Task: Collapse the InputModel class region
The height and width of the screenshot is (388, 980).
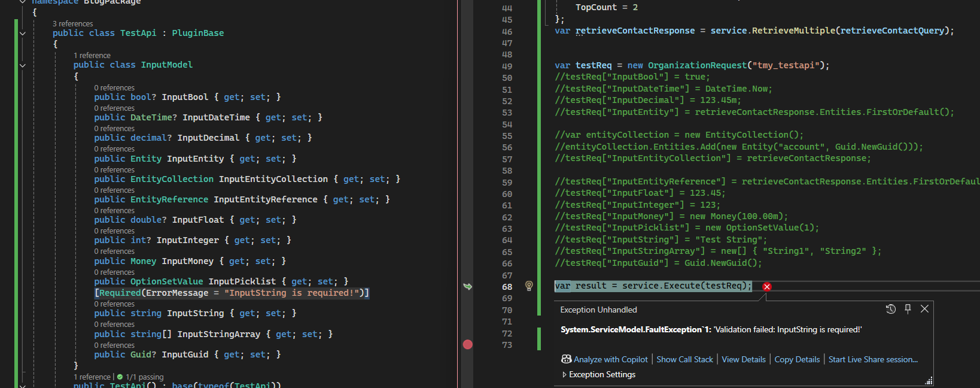Action: pos(23,65)
